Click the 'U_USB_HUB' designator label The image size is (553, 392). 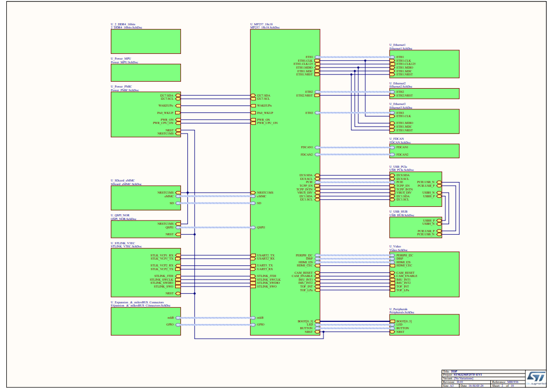pos(398,212)
